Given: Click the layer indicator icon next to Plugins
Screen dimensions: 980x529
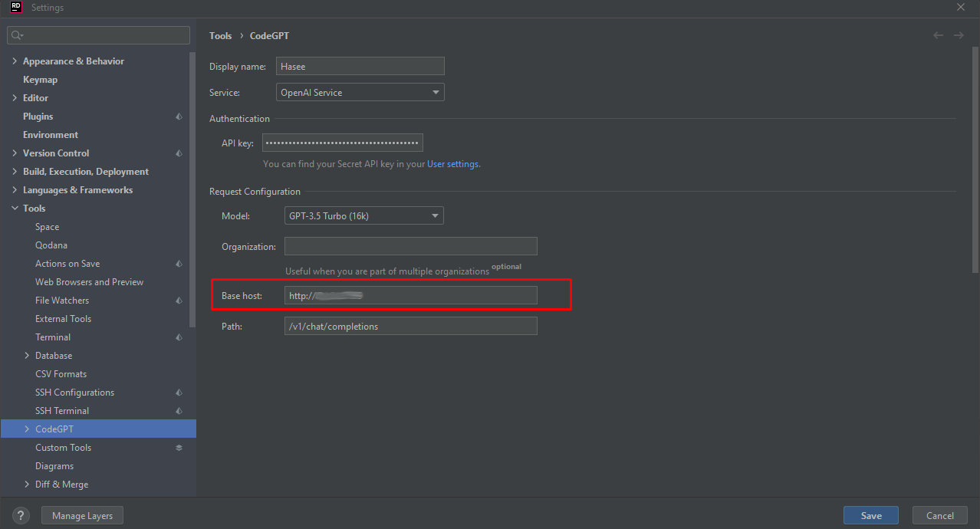Looking at the screenshot, I should click(x=179, y=117).
